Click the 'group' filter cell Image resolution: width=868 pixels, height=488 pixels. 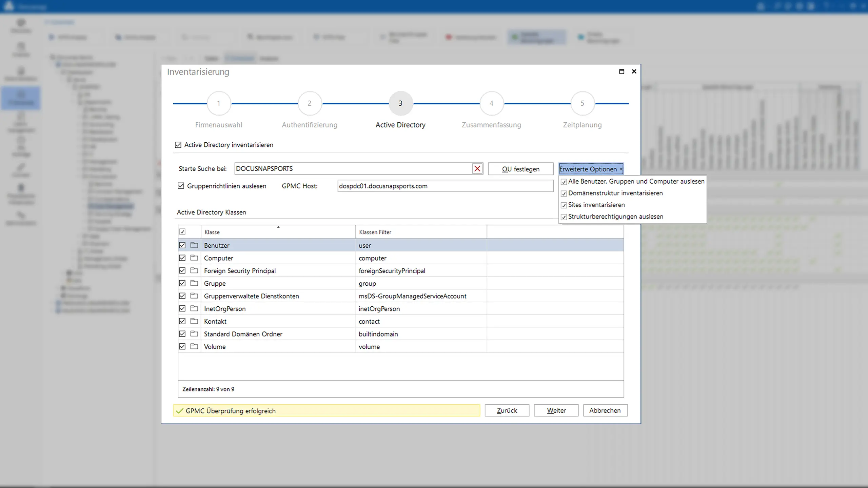coord(421,283)
